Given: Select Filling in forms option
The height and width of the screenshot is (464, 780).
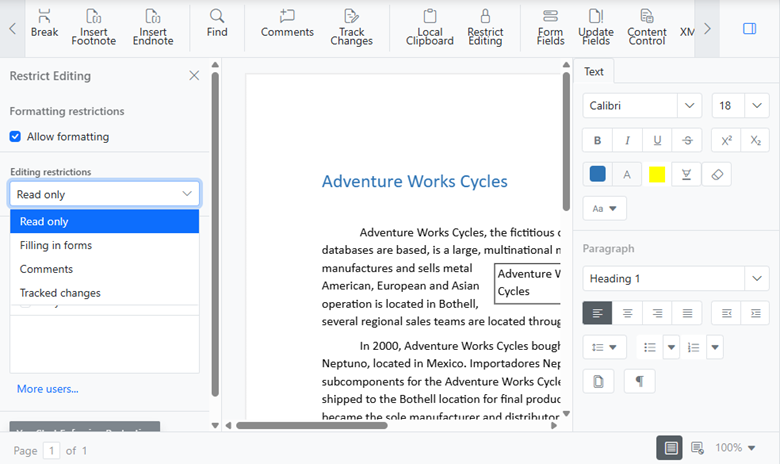Looking at the screenshot, I should pyautogui.click(x=104, y=245).
